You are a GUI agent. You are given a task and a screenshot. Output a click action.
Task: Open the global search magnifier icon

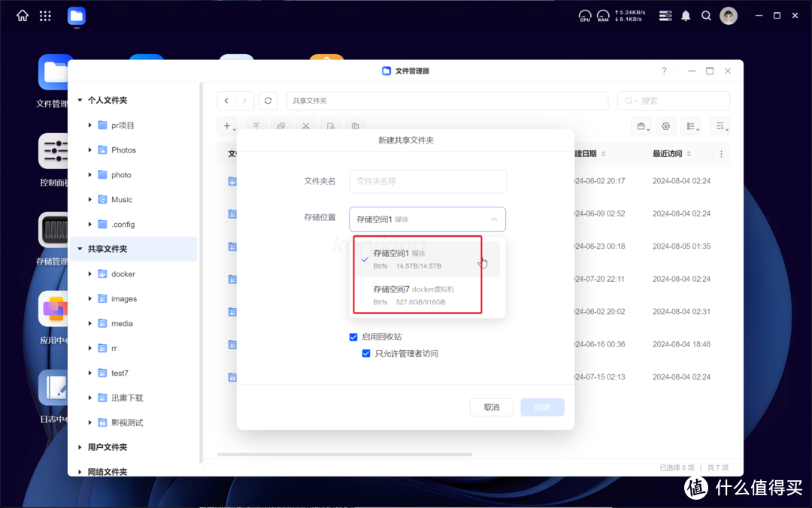coord(706,15)
